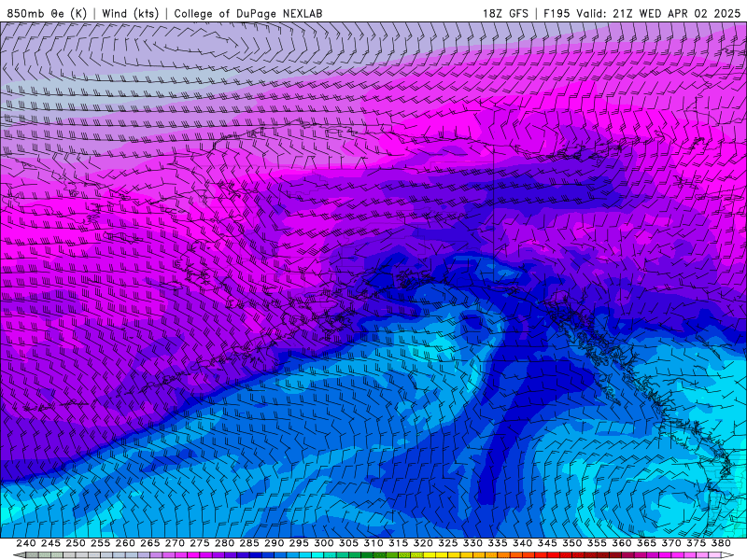Click the 300 value on color scale

(324, 543)
